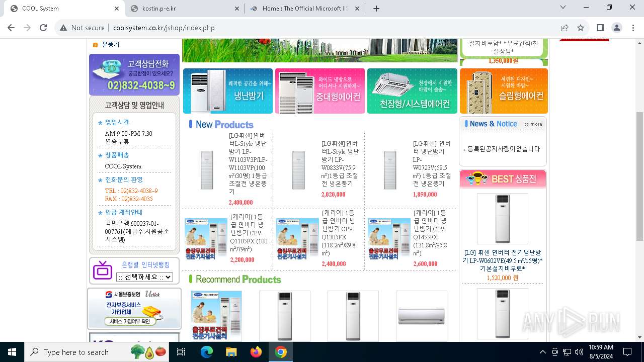The image size is (644, 362).
Task: Open the 냉난방기 category banner
Action: [228, 91]
